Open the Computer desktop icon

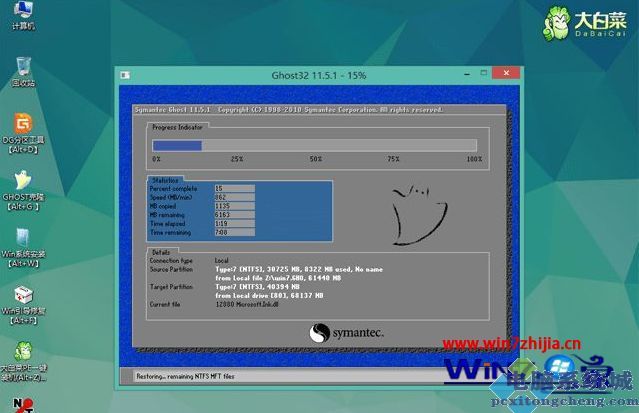pos(23,15)
